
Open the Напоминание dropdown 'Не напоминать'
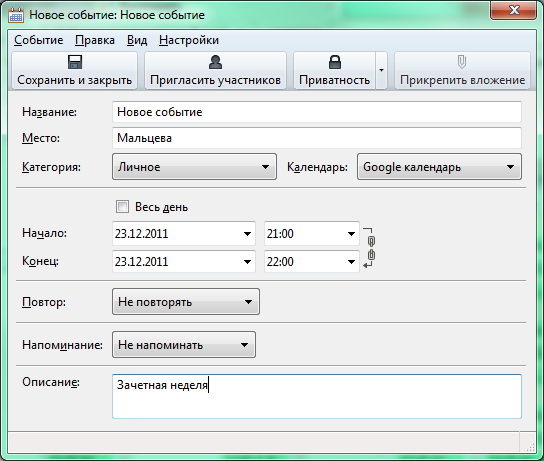184,345
